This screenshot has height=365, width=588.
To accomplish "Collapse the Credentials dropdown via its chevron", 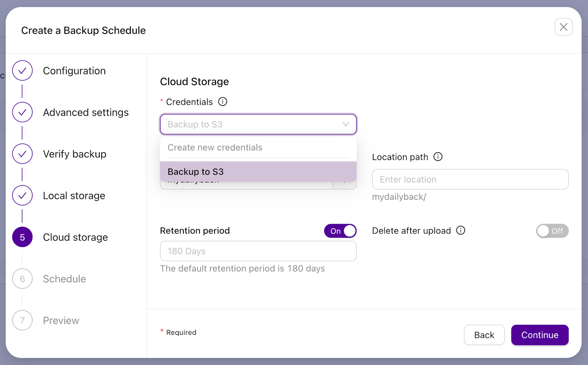I will tap(346, 124).
